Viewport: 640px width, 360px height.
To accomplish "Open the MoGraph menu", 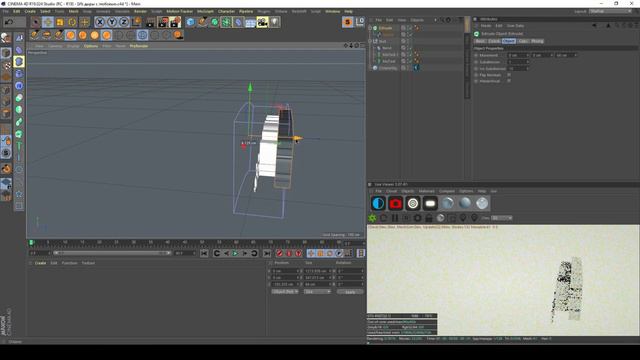I will coord(205,11).
